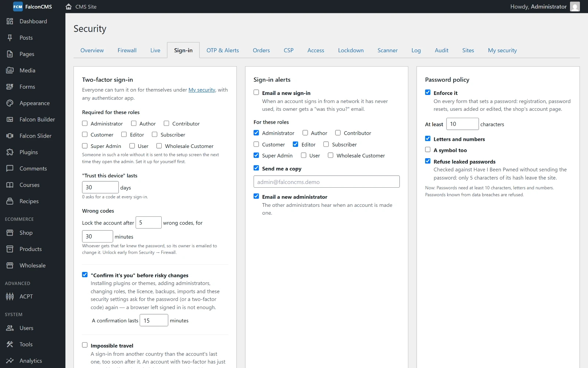Click the Tools wrench icon
The height and width of the screenshot is (368, 588).
pos(10,344)
